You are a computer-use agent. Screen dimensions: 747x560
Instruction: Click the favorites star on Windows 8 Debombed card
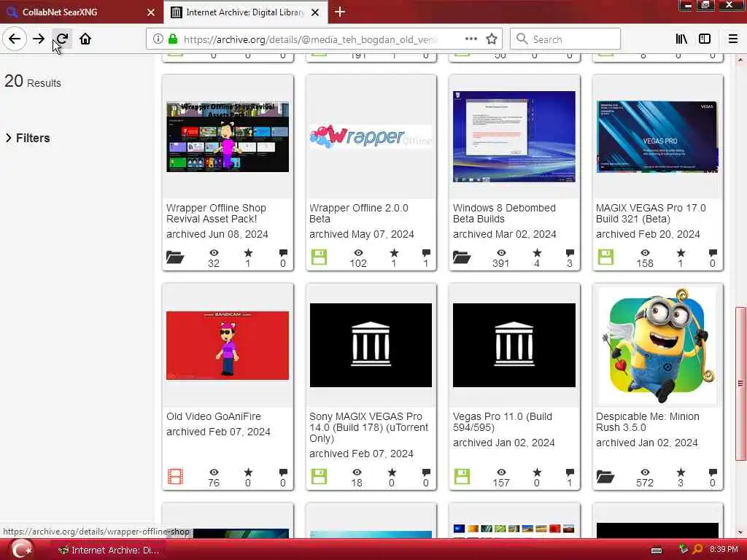537,253
